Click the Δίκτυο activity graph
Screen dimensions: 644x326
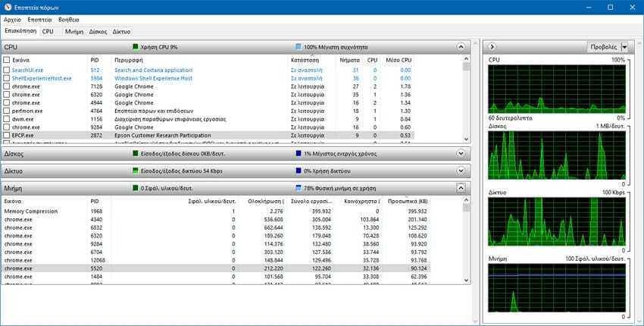pos(557,221)
